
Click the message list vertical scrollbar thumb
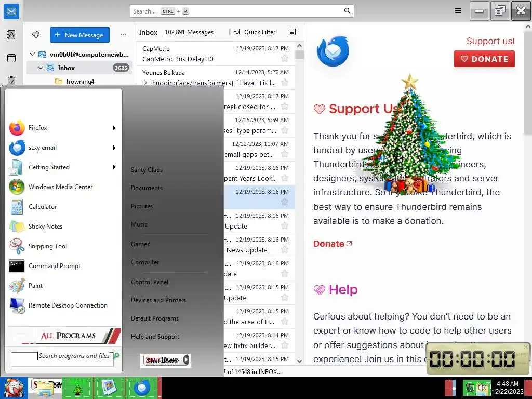[x=299, y=55]
